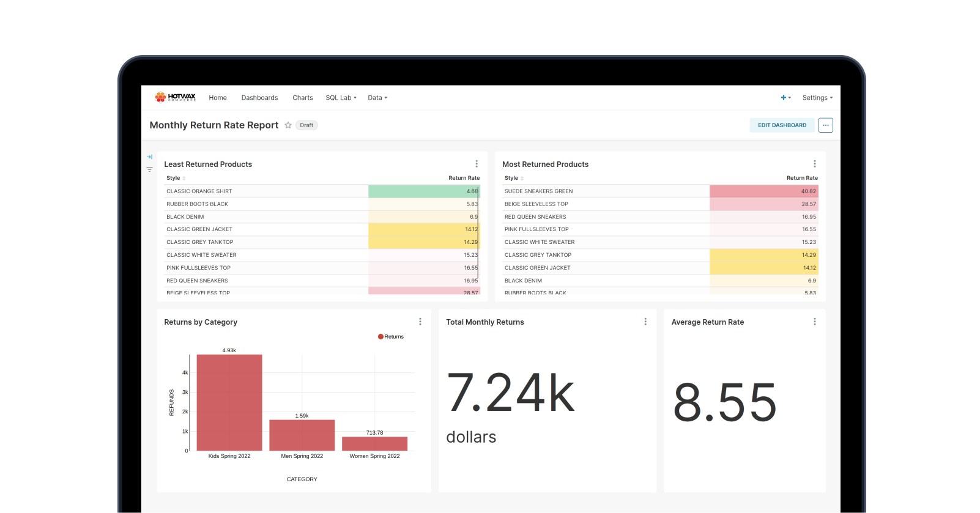Toggle the Returns legend series
The image size is (980, 513).
391,337
